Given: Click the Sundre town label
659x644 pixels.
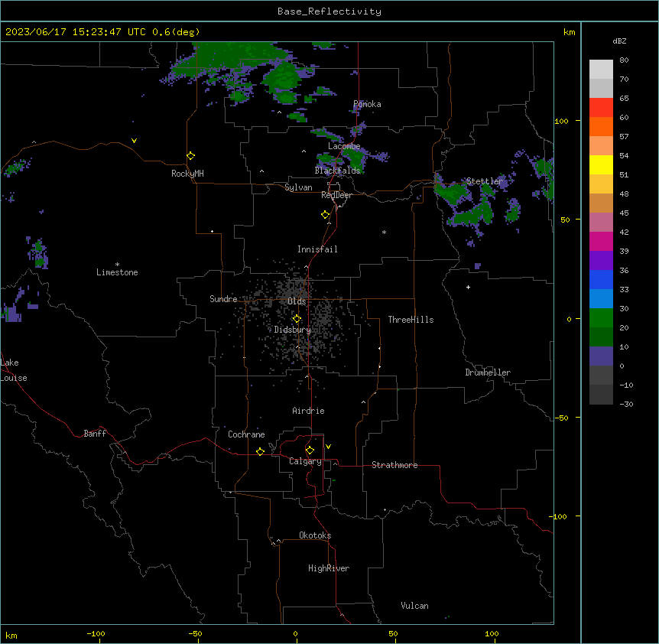Looking at the screenshot, I should tap(223, 299).
